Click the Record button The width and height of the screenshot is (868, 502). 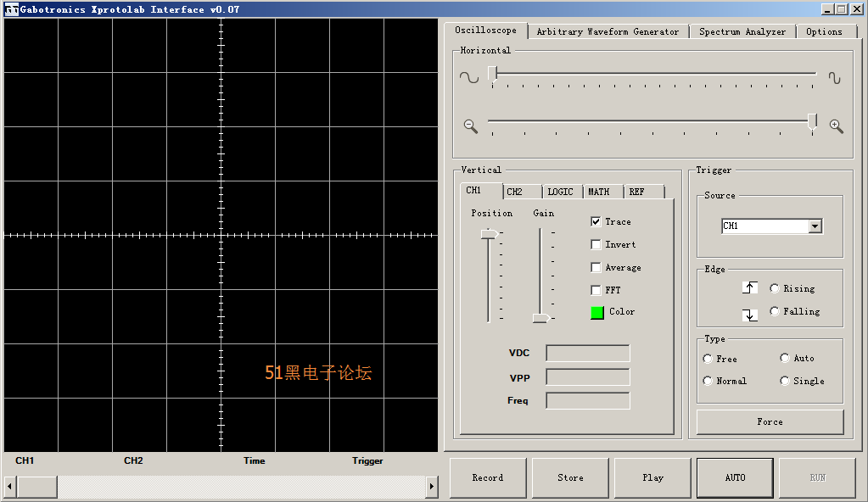pyautogui.click(x=488, y=477)
